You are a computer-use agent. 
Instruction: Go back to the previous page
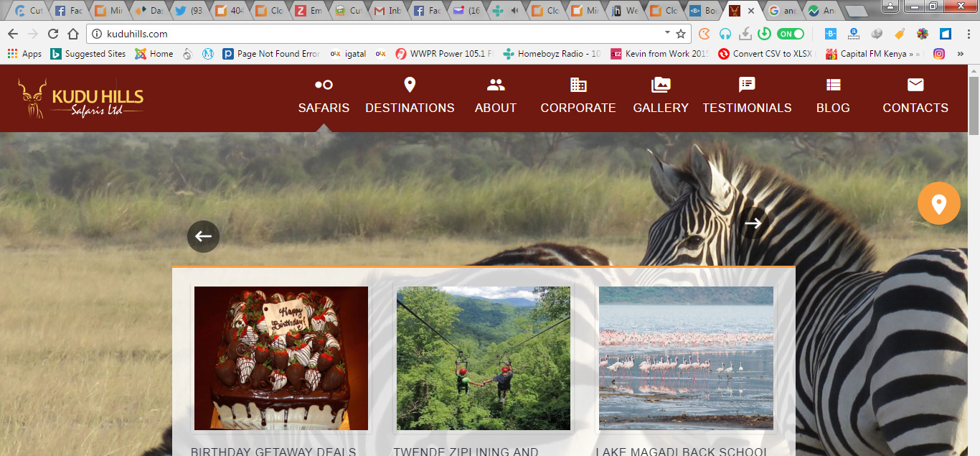pyautogui.click(x=13, y=34)
